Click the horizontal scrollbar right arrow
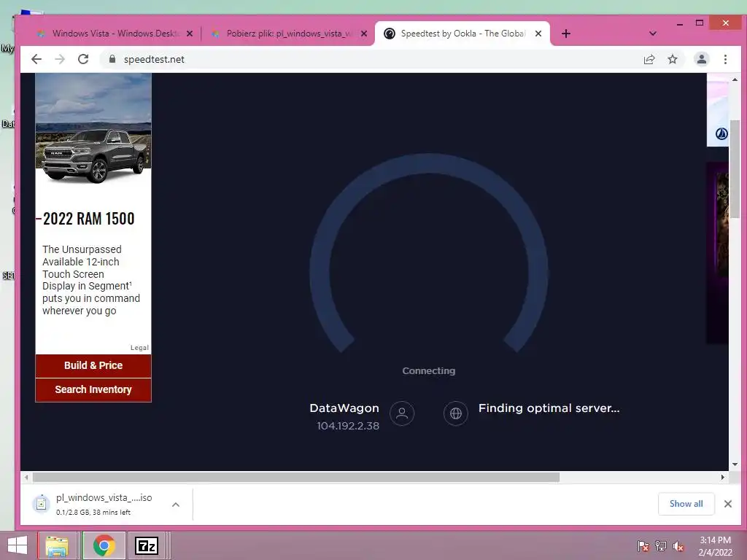This screenshot has width=747, height=560. [723, 477]
